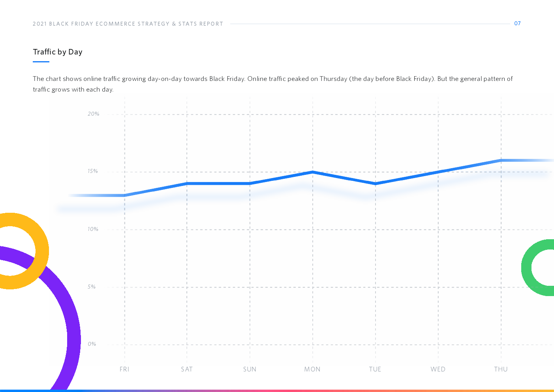The image size is (554, 392).
Task: Click the 20% y-axis label
Action: 94,114
